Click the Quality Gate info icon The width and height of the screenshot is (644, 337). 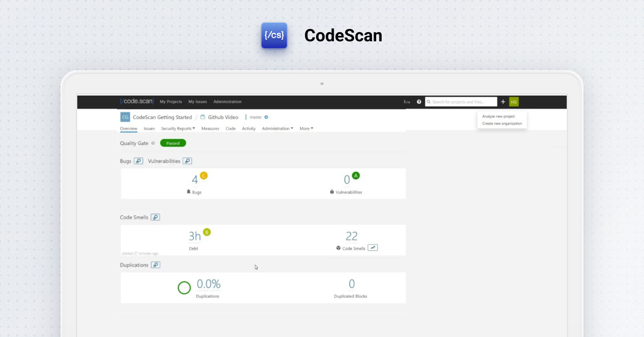point(153,143)
